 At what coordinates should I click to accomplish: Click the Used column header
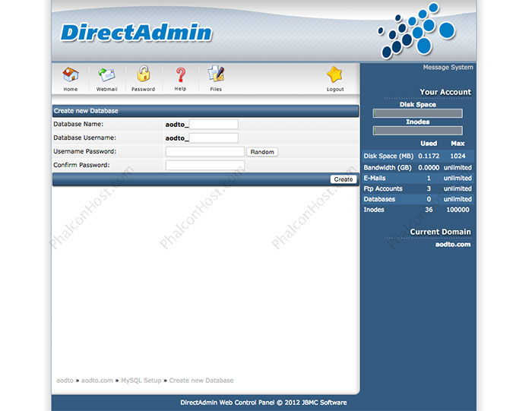(x=429, y=144)
